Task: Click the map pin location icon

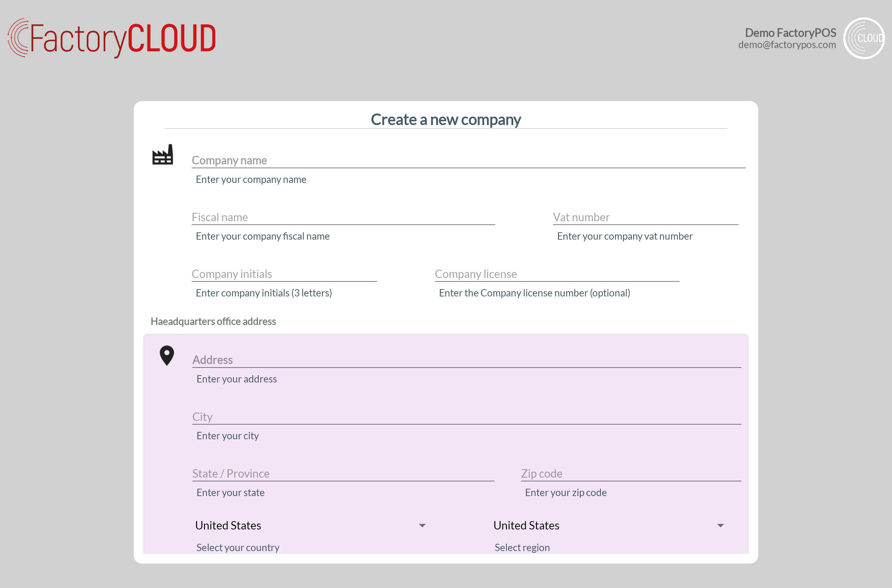Action: click(x=167, y=355)
